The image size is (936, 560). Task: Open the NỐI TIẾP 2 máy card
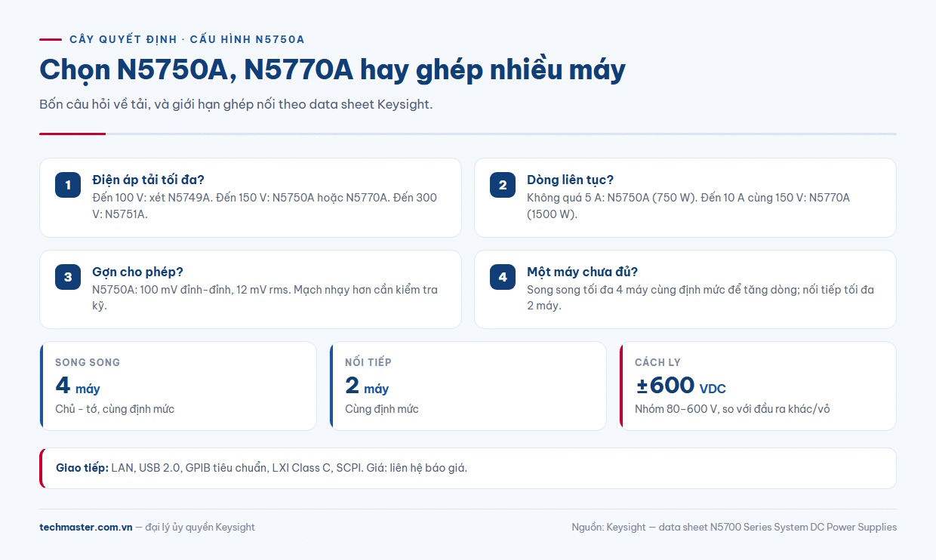468,386
